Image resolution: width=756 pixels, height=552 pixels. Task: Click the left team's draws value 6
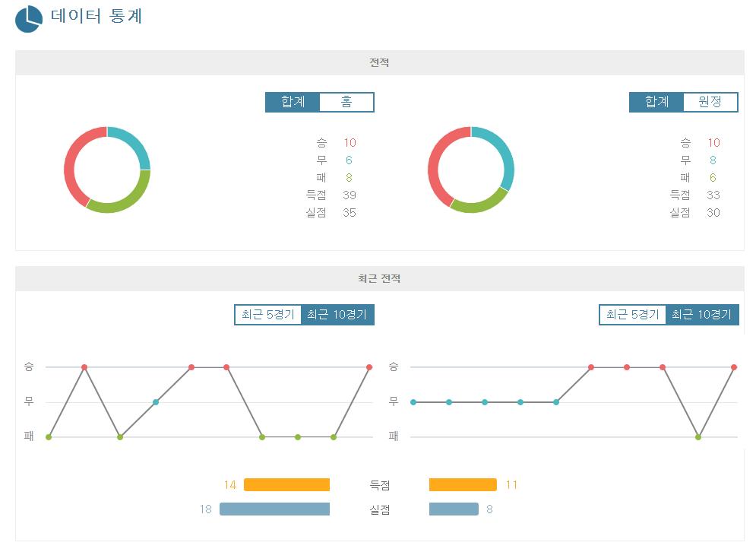click(x=349, y=160)
